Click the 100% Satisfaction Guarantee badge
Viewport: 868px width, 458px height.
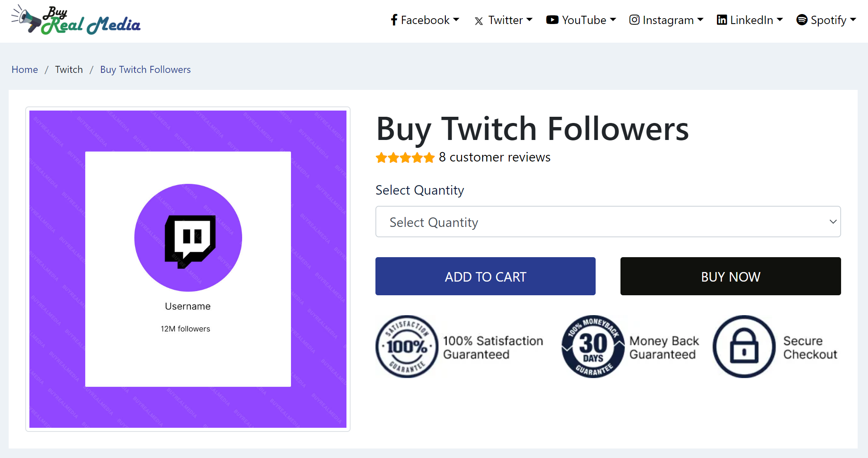[x=406, y=347]
